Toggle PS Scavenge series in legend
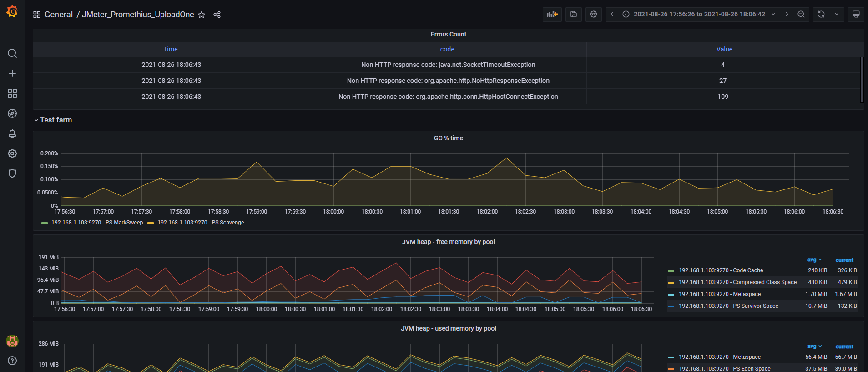 tap(201, 223)
